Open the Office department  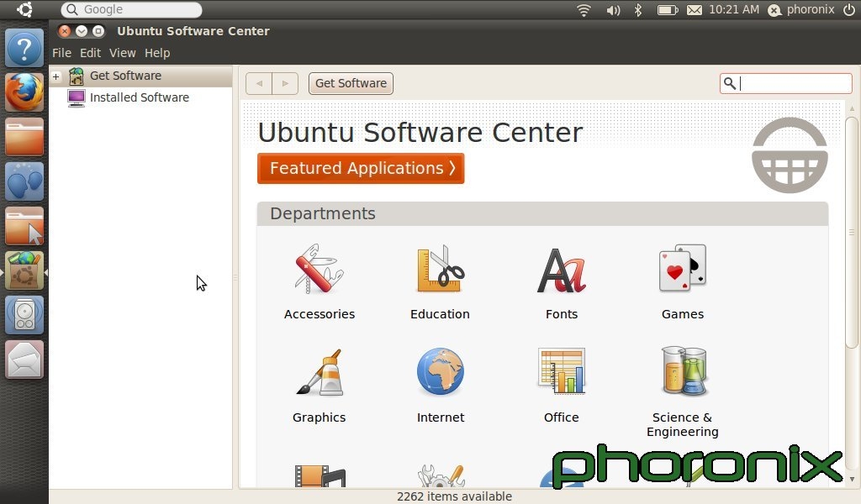561,386
